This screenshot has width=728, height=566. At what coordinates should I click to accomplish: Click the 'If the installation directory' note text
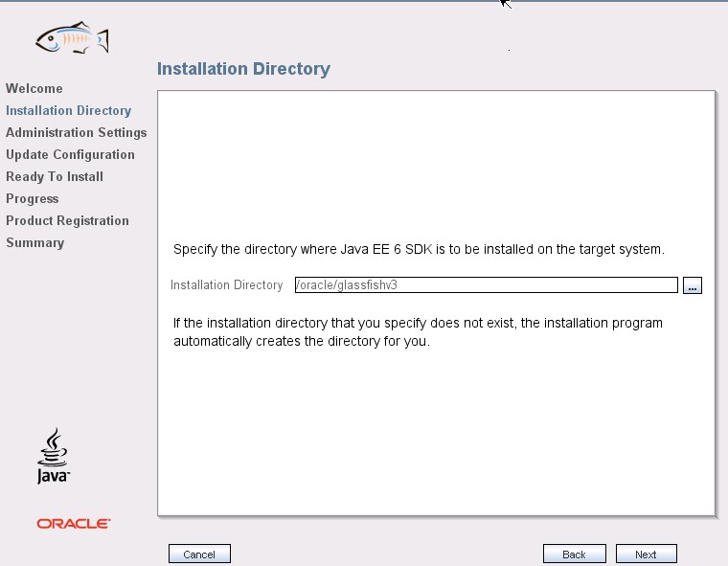[418, 332]
